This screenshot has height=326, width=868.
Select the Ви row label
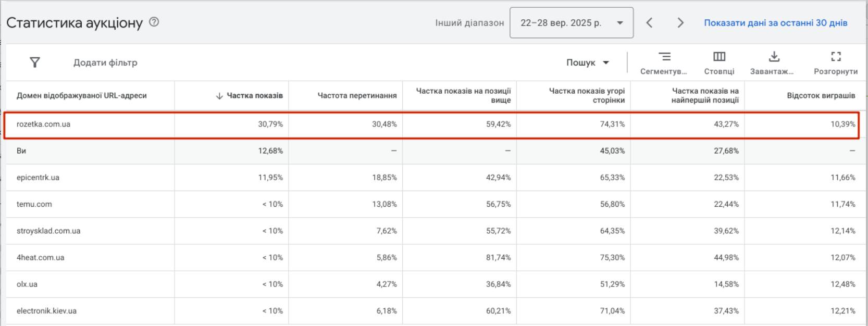pyautogui.click(x=21, y=151)
